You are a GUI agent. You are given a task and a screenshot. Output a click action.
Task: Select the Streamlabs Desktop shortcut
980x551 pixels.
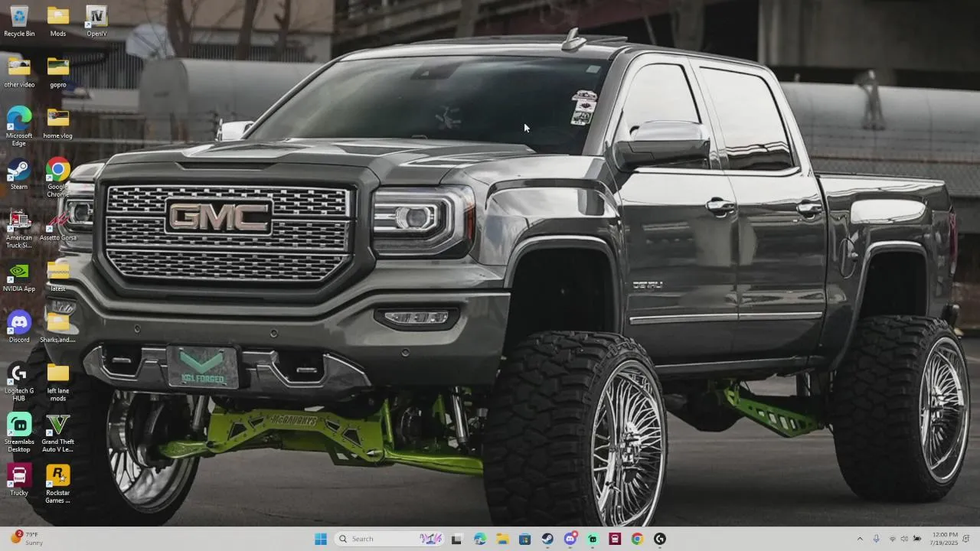(x=19, y=433)
